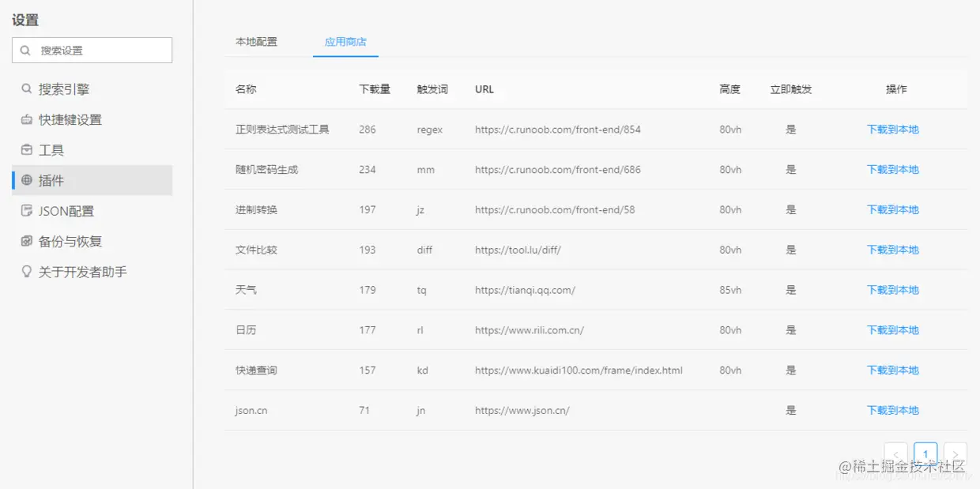Download 日历 plugin to local
The width and height of the screenshot is (980, 489).
(x=893, y=330)
